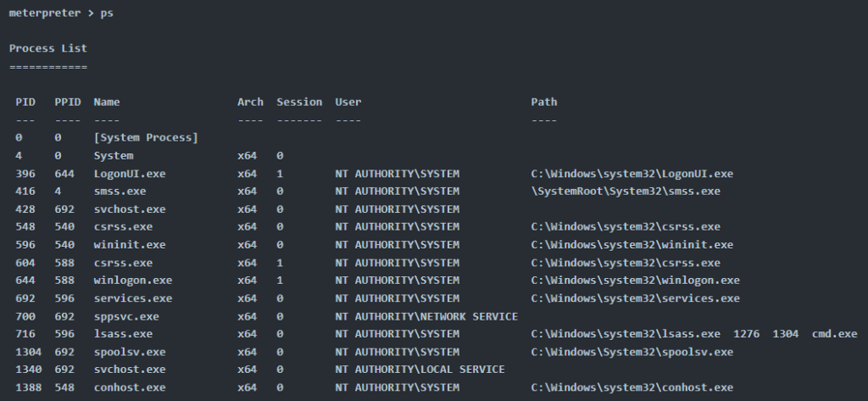This screenshot has width=868, height=401.
Task: Click the LogonUI.exe process name
Action: coord(130,173)
